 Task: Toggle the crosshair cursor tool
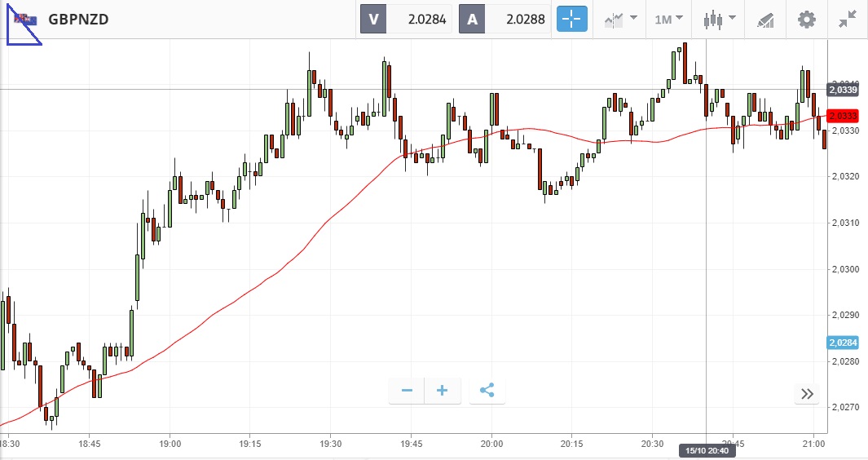(x=571, y=19)
